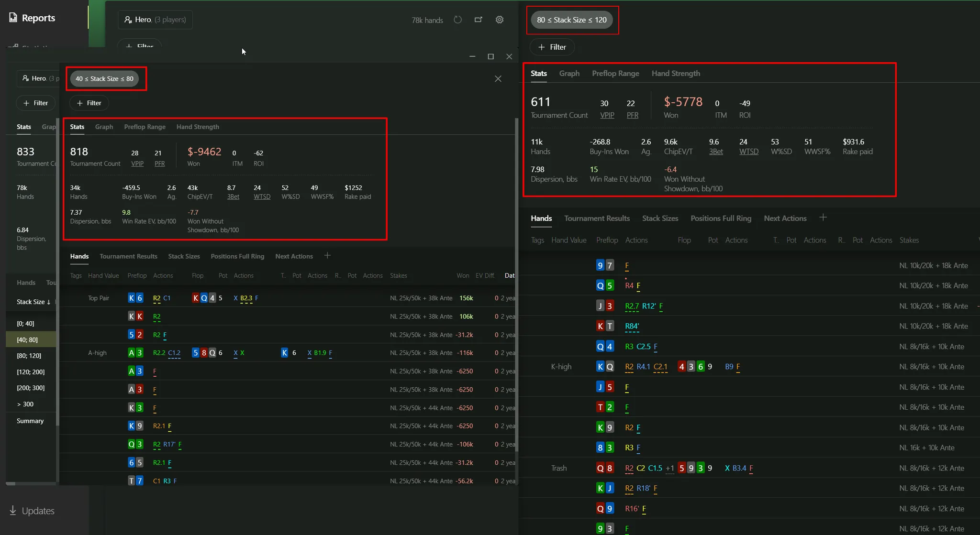The width and height of the screenshot is (980, 535).
Task: Close the 40–80 stack size detail panel
Action: tap(498, 79)
